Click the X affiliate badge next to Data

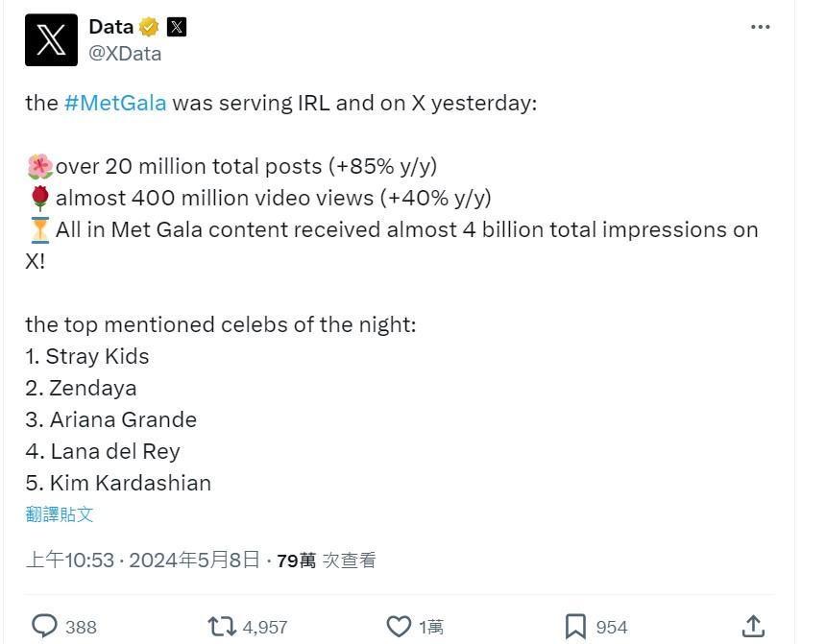tap(177, 27)
